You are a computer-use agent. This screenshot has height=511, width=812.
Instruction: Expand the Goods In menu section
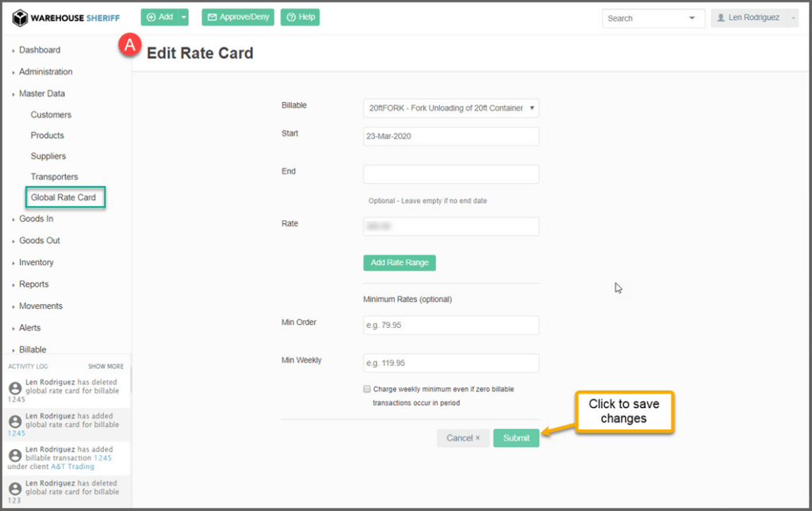[36, 219]
